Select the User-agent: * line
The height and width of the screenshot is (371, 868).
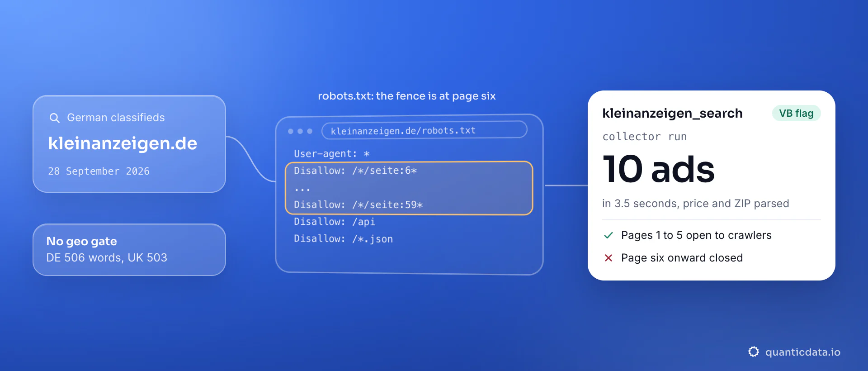click(x=332, y=154)
